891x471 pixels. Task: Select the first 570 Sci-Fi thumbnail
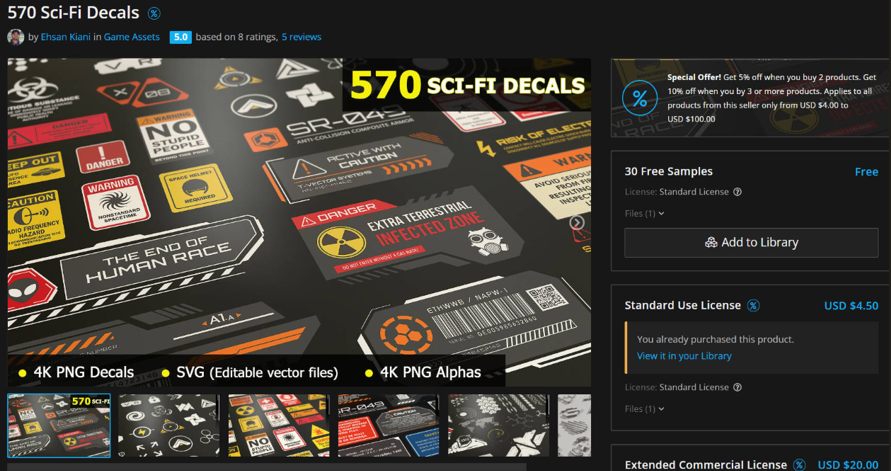coord(59,426)
